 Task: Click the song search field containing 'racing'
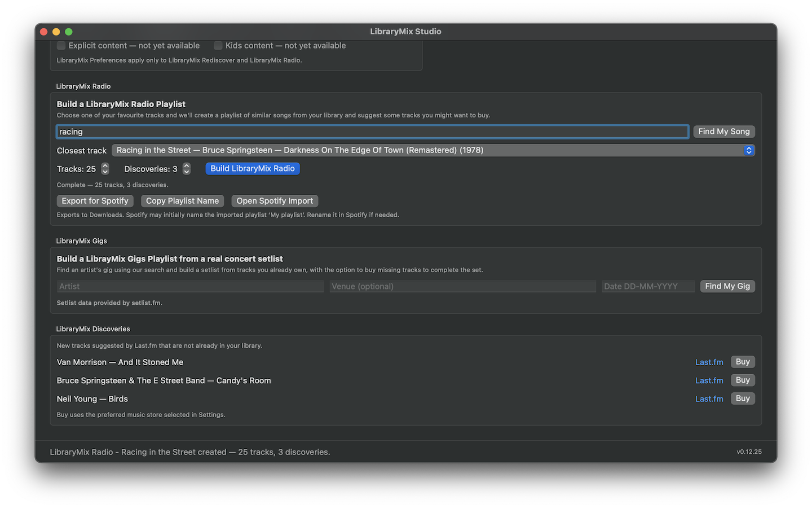(x=372, y=132)
